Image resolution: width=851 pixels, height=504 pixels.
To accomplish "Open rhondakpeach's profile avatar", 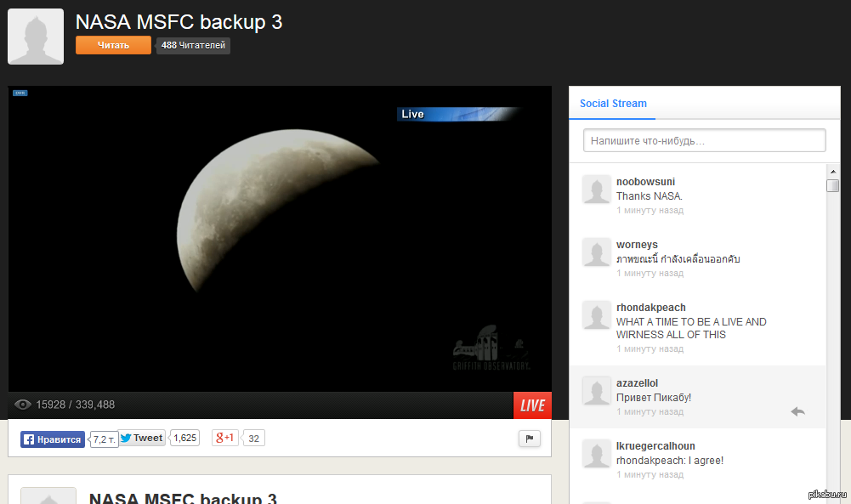I will click(x=597, y=314).
